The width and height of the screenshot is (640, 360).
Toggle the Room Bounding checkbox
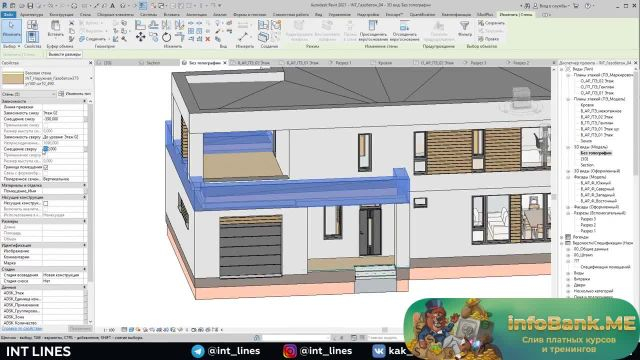pyautogui.click(x=46, y=167)
